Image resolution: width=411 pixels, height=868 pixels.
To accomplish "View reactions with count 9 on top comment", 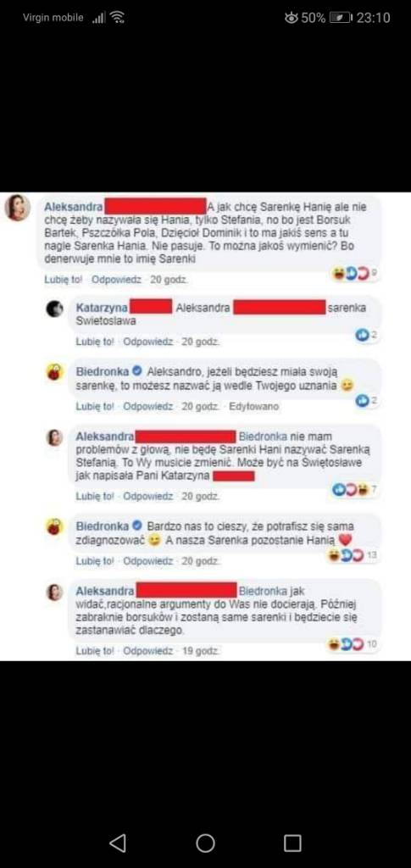I will [x=354, y=272].
